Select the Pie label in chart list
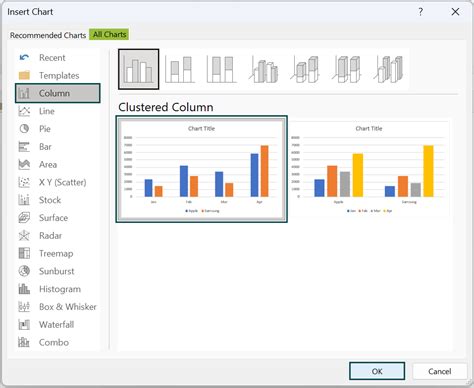 pos(45,129)
